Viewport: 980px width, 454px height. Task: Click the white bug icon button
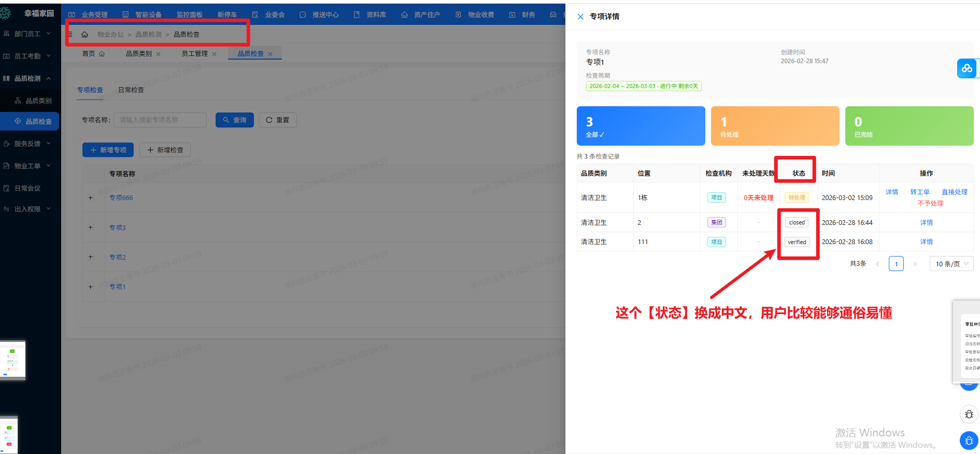tap(969, 414)
